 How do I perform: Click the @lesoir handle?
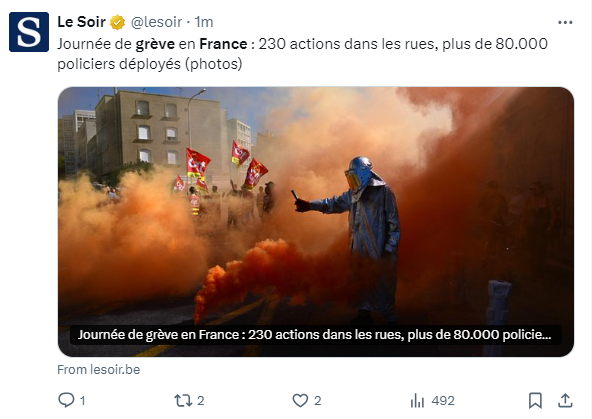point(156,22)
